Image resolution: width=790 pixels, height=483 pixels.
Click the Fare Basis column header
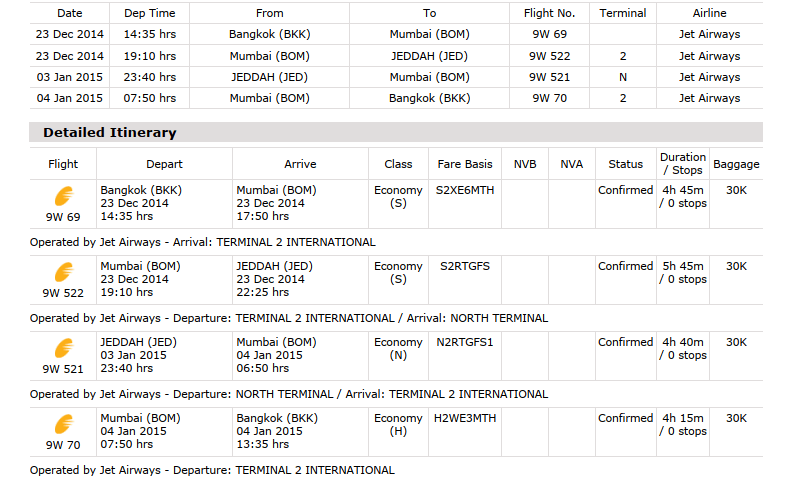coord(465,164)
